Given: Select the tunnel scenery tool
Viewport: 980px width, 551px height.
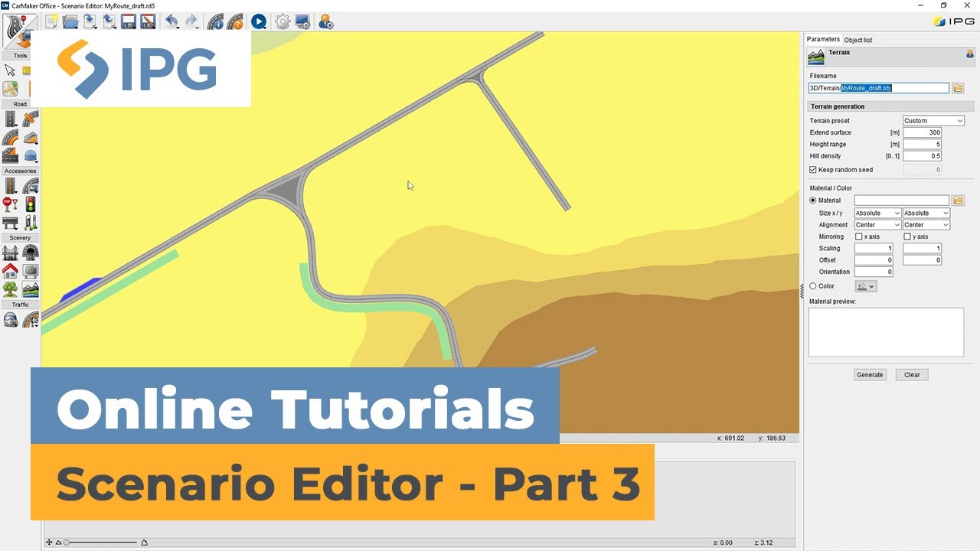Looking at the screenshot, I should coord(31,253).
